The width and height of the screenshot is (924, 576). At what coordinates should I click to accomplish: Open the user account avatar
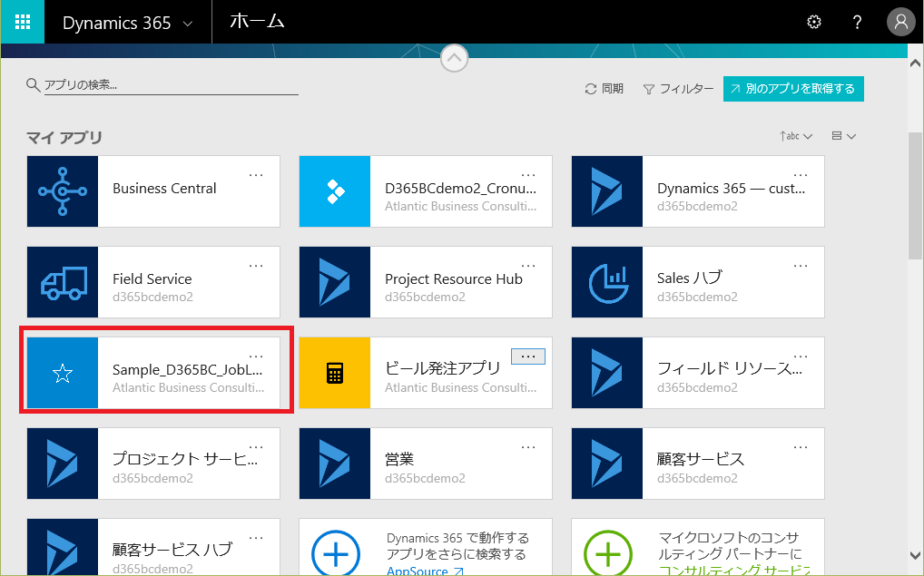click(901, 22)
